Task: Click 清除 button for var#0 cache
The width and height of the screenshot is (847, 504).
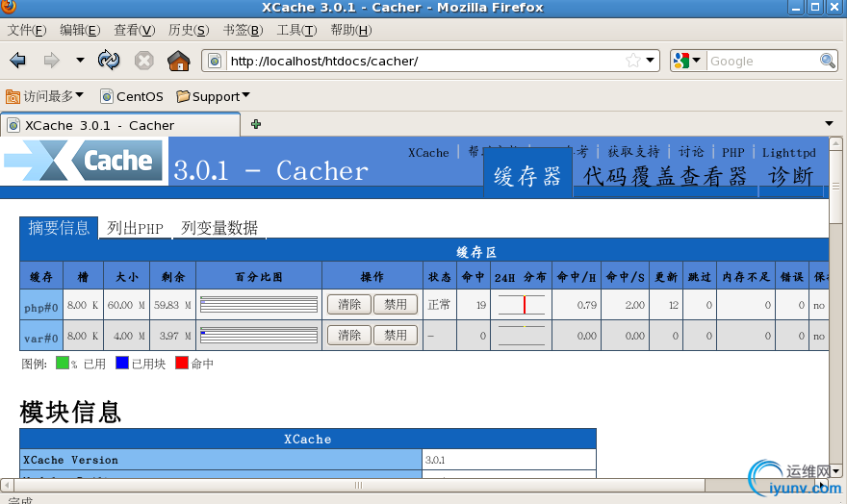Action: coord(349,335)
